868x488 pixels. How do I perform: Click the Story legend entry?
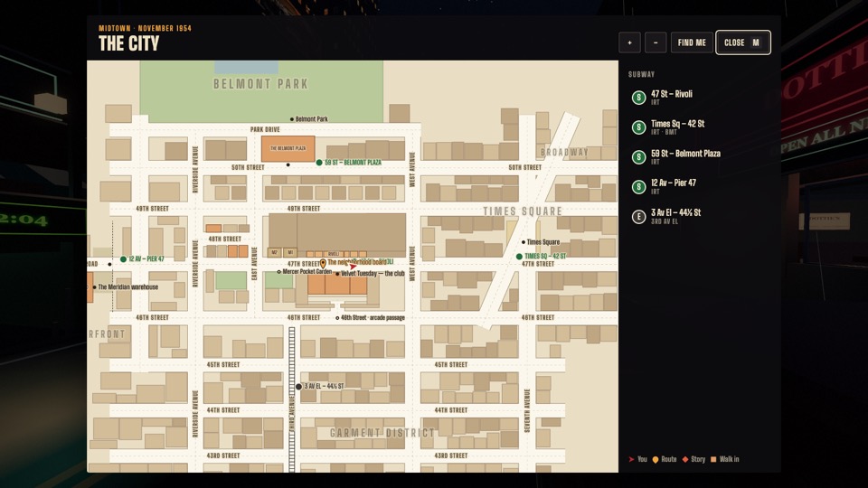point(693,459)
